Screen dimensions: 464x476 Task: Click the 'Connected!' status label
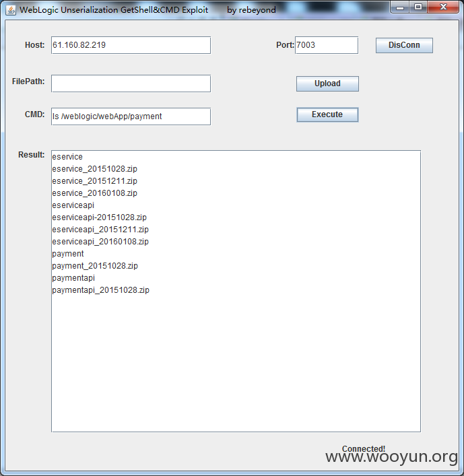coord(364,448)
